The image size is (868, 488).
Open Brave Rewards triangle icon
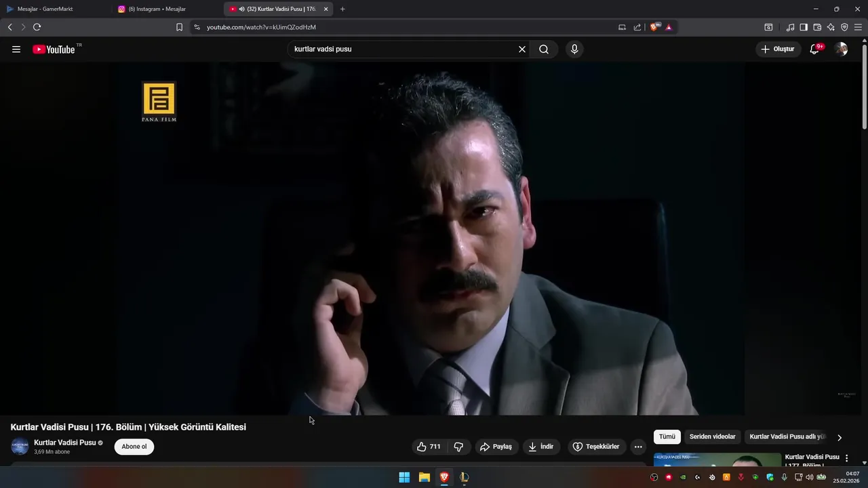tap(669, 27)
